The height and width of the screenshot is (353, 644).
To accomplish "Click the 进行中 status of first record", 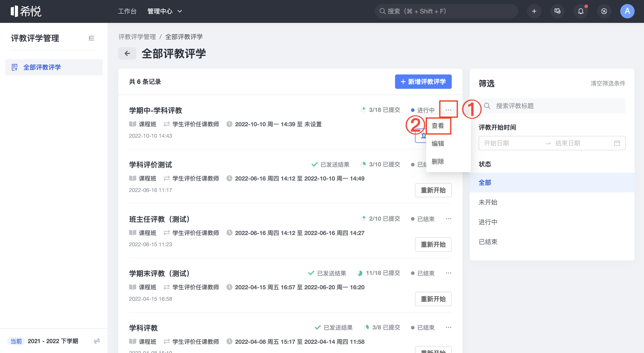I will coord(423,110).
